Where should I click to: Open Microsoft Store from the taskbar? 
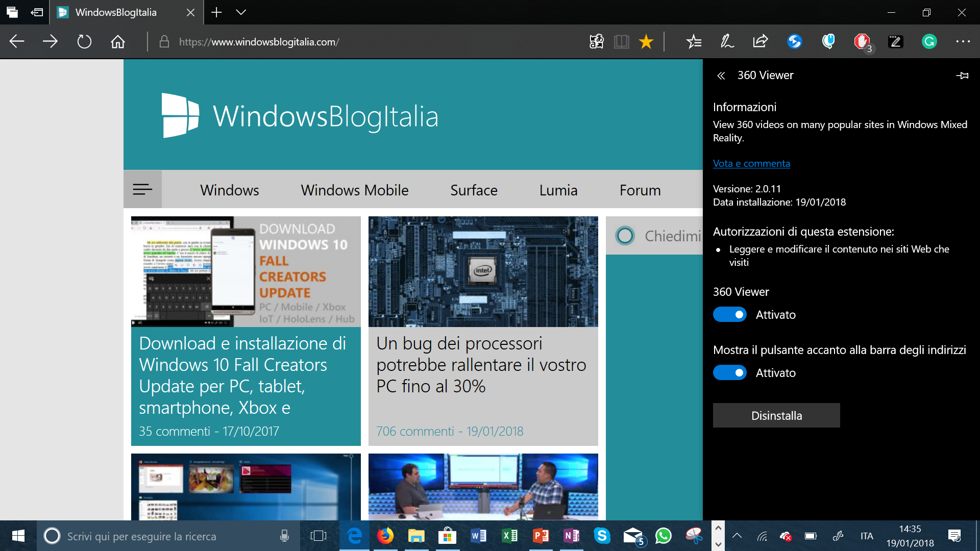pyautogui.click(x=448, y=536)
